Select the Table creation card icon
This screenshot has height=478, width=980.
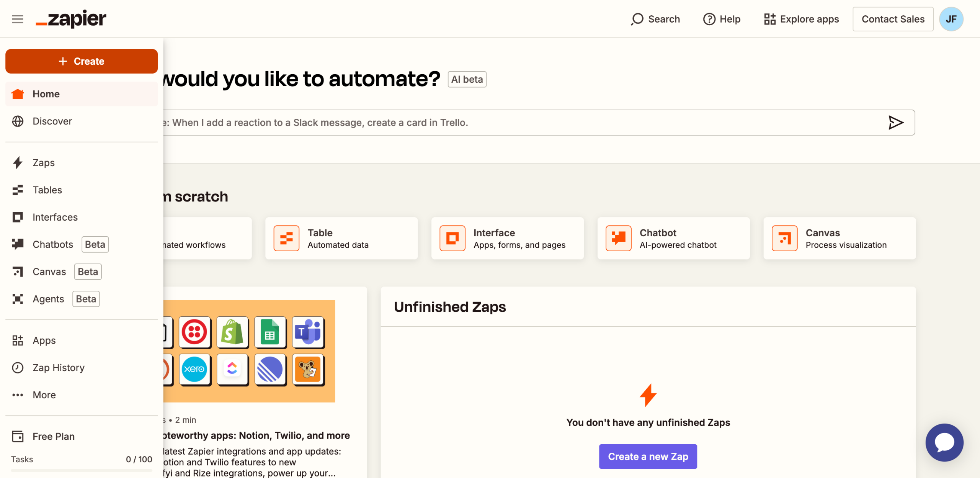pos(286,238)
